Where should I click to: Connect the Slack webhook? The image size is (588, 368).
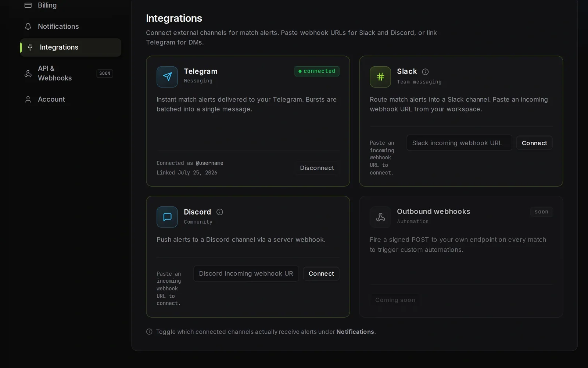(534, 143)
